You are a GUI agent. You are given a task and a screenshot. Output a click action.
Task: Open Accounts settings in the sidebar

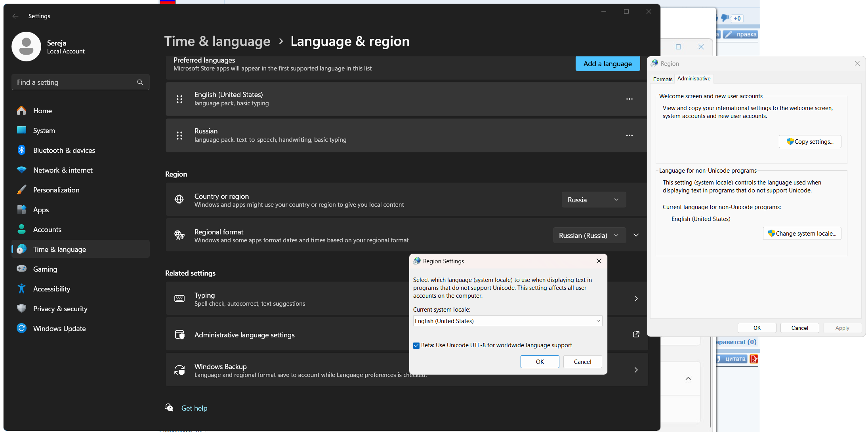point(80,230)
